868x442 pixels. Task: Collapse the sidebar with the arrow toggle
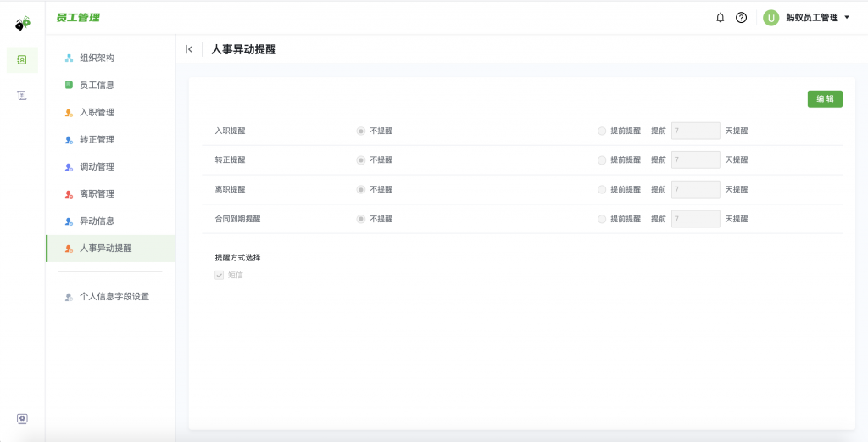pyautogui.click(x=189, y=49)
